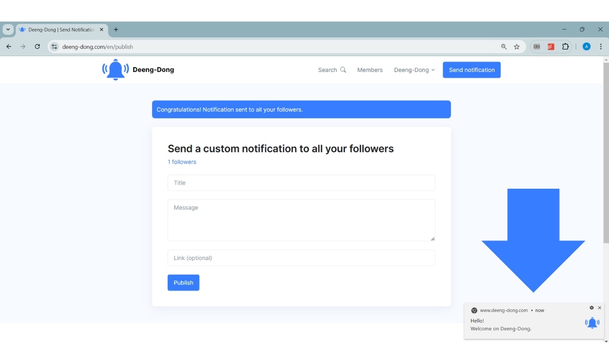Viewport: 609px width, 364px height.
Task: Expand the Deeng-Dong navbar dropdown
Action: tap(414, 70)
